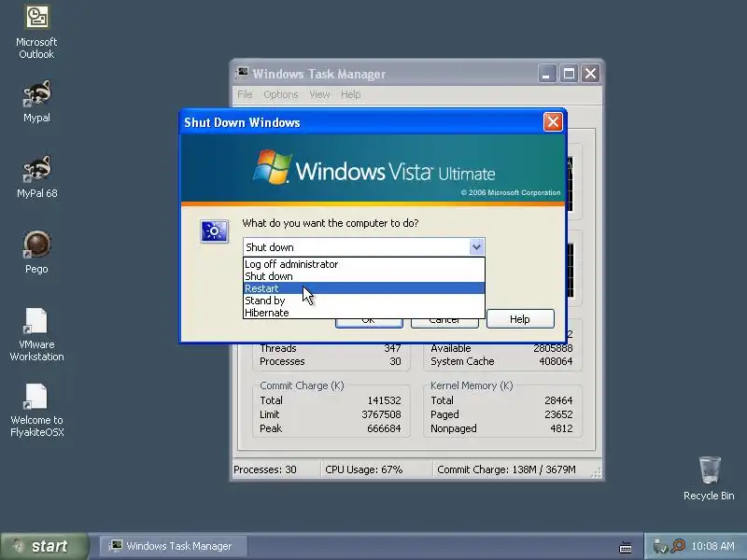Open the Recycle Bin icon
The image size is (747, 560).
pos(709,479)
